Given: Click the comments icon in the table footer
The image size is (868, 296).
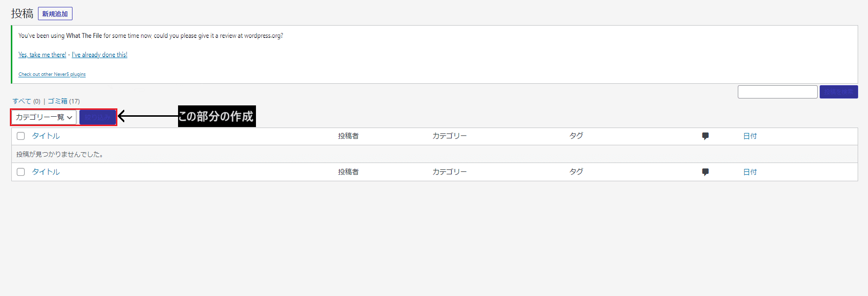Looking at the screenshot, I should pos(705,172).
